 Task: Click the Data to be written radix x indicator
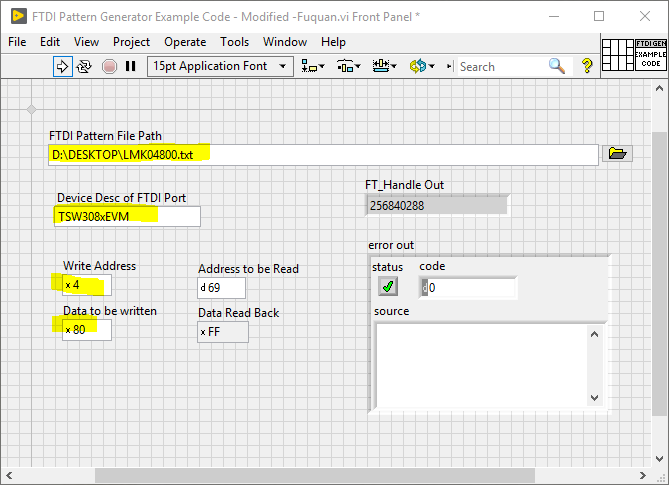tap(68, 330)
